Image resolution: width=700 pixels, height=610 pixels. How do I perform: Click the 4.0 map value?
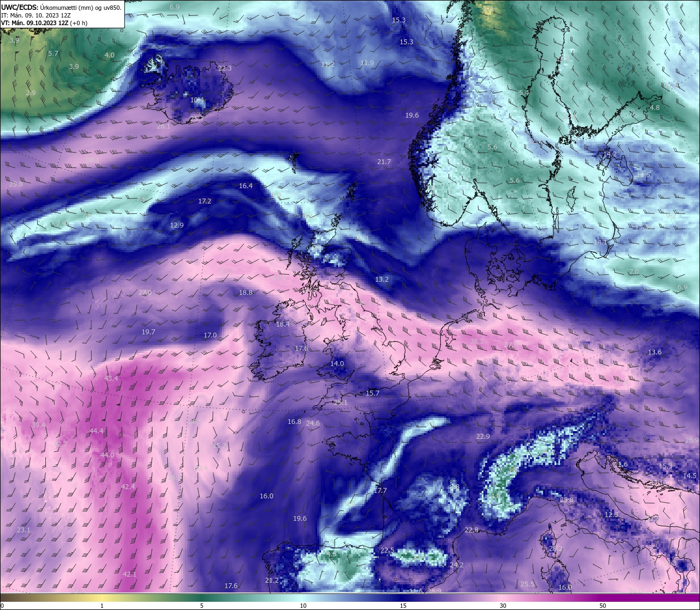[x=109, y=55]
